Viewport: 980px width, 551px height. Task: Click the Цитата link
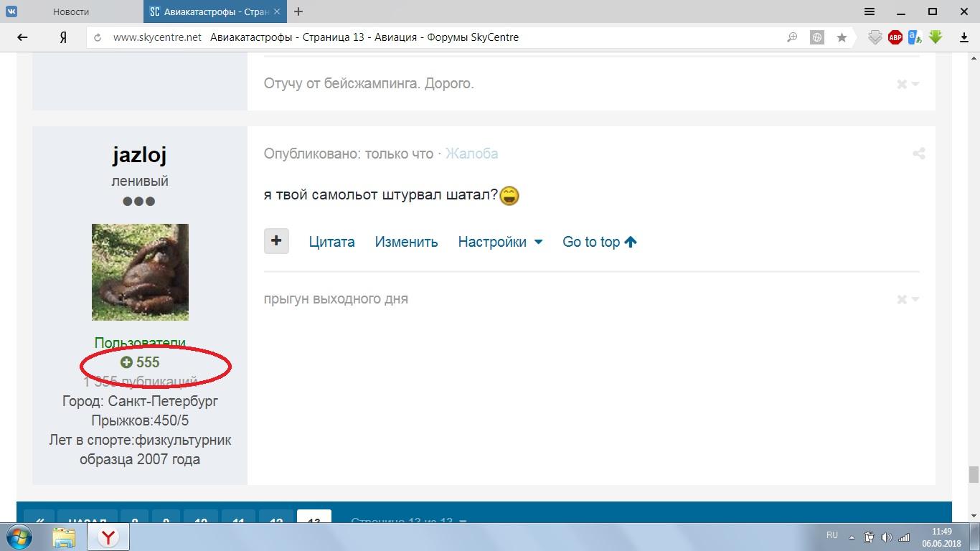[331, 242]
